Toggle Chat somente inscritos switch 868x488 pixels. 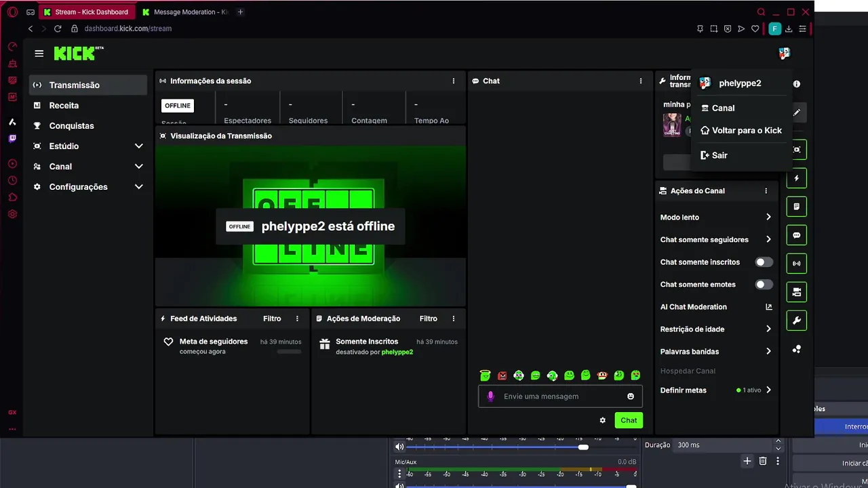point(764,262)
